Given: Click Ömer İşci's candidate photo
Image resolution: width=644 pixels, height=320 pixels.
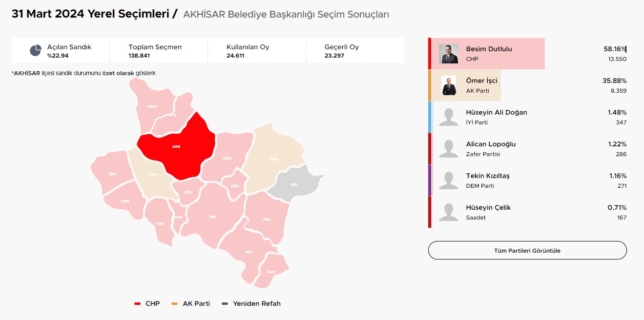Looking at the screenshot, I should coord(448,85).
